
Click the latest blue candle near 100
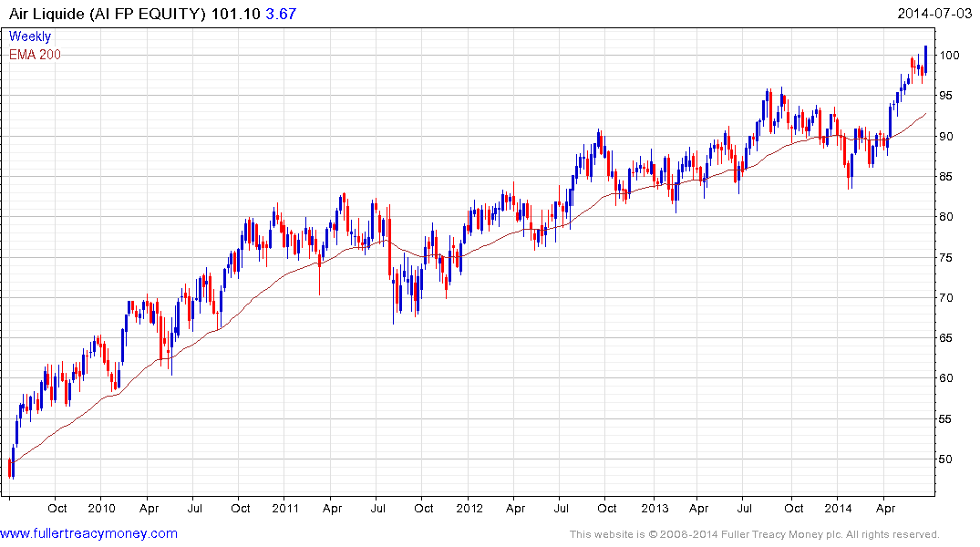pyautogui.click(x=925, y=60)
